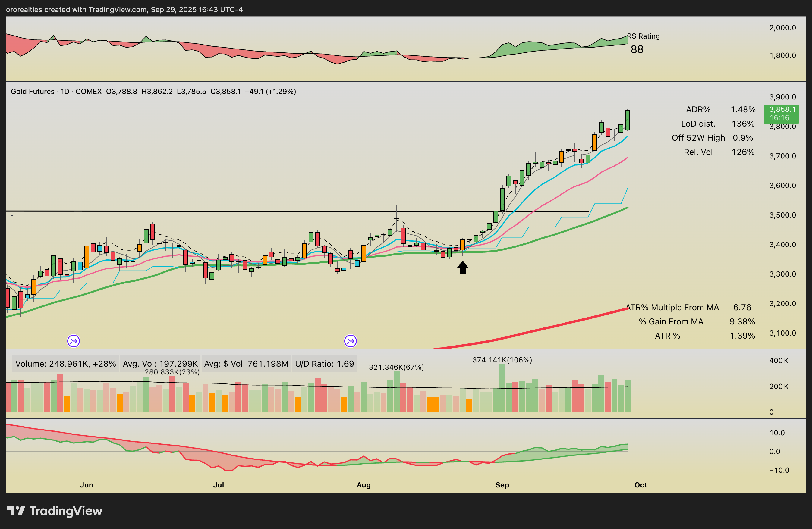This screenshot has height=529, width=812.
Task: Select the Gold Futures symbol title
Action: 33,91
